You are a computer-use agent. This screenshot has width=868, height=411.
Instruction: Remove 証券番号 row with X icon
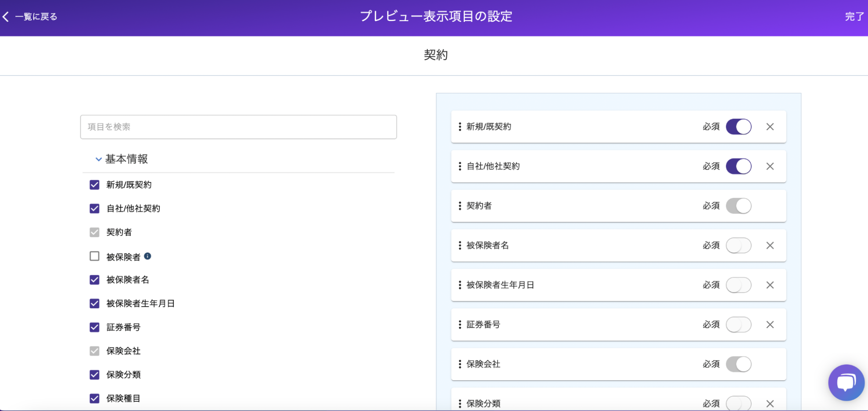click(770, 325)
